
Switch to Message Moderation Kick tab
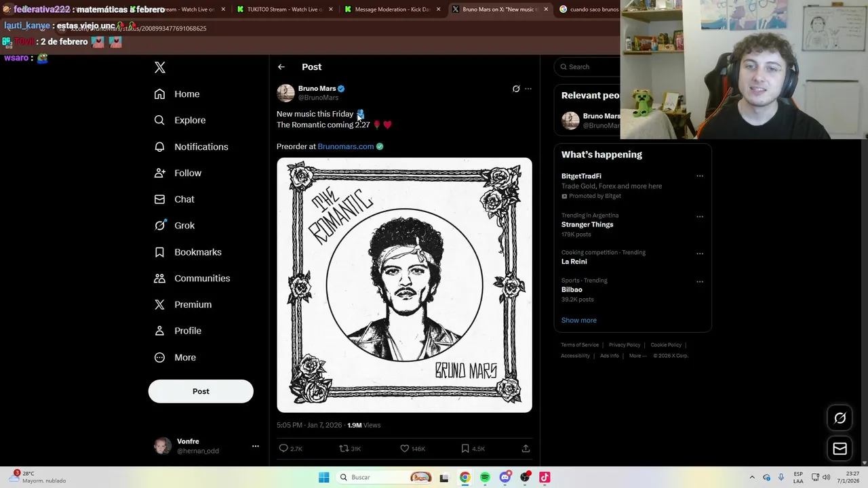(x=393, y=9)
